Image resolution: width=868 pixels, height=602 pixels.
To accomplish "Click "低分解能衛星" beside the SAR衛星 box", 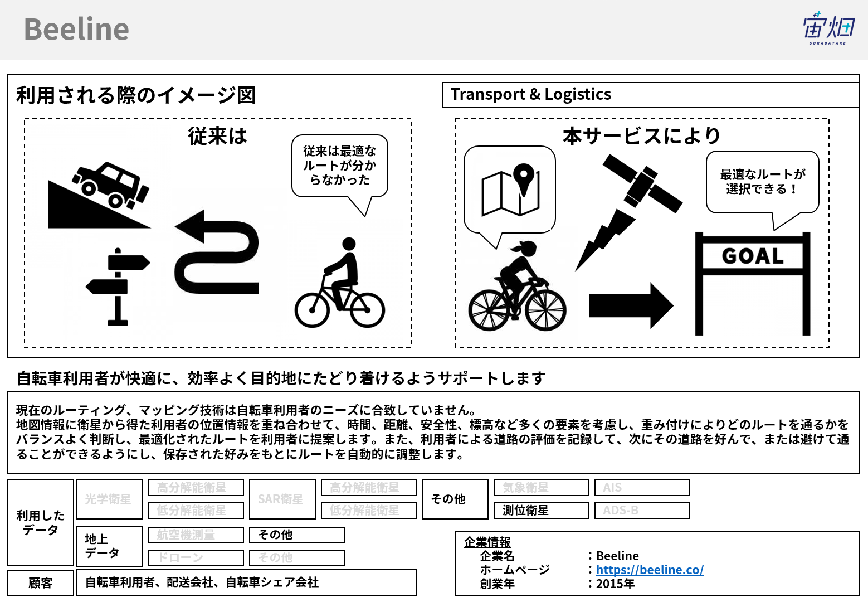I will pyautogui.click(x=369, y=511).
